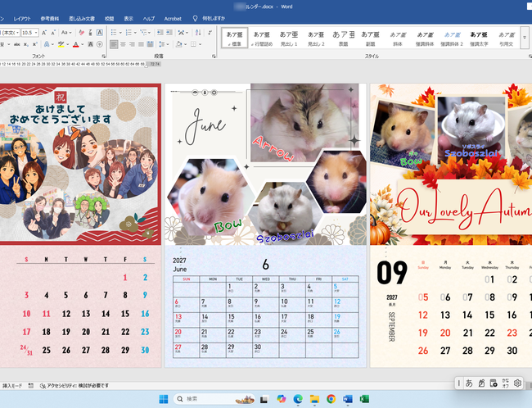Align text to the left
Viewport: 532px width, 408px height.
[x=114, y=44]
